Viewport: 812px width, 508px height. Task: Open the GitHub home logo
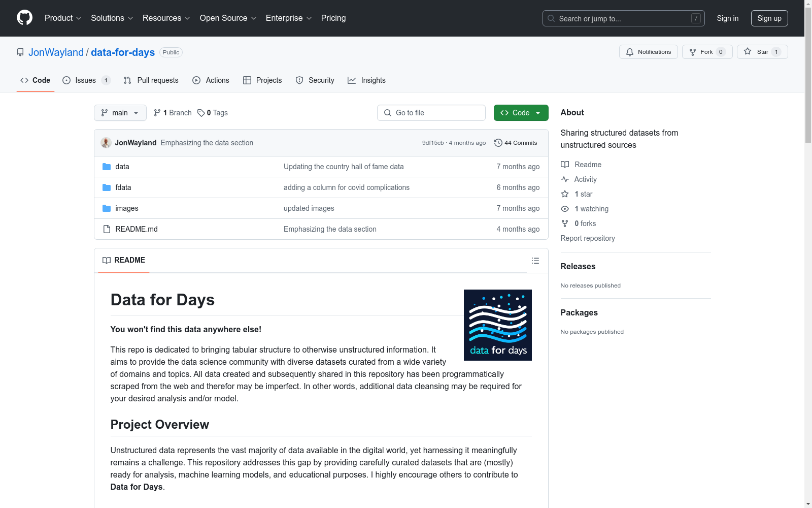pyautogui.click(x=24, y=18)
